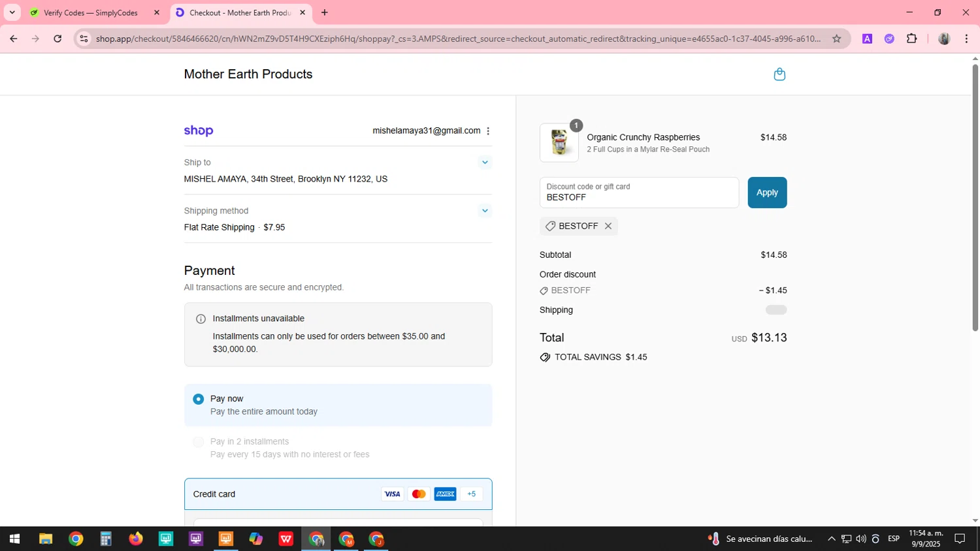Click the browser back arrow
This screenshot has height=551, width=980.
click(13, 39)
